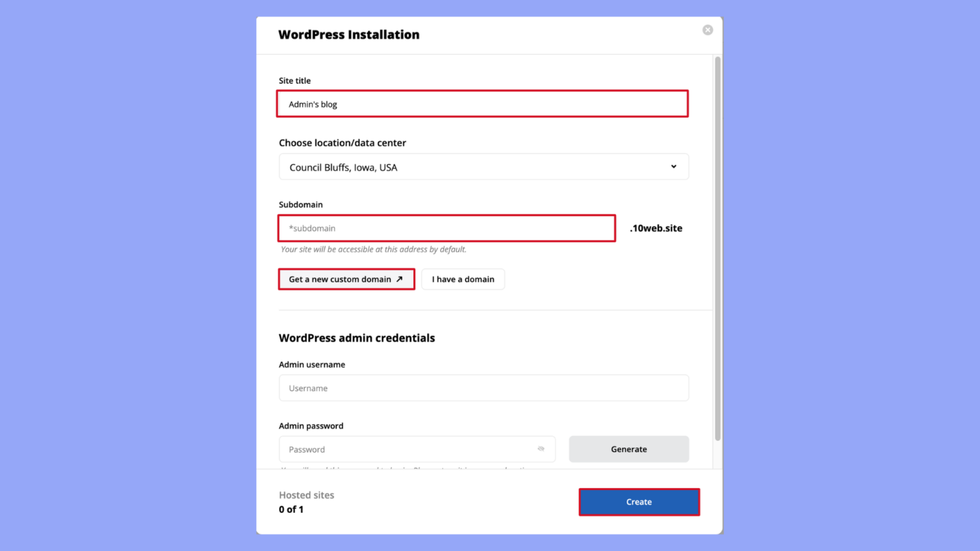
Task: Select the I have a domain option
Action: click(x=462, y=279)
